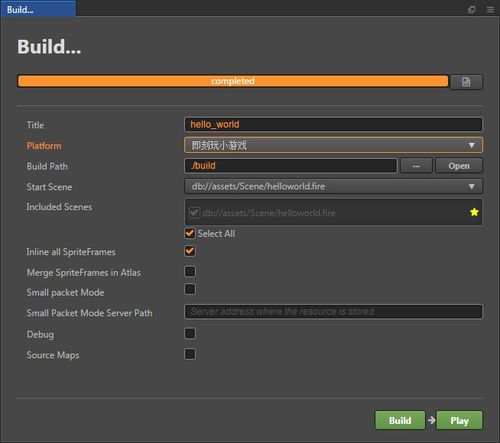Click the yellow star on helloworld.fire scene
The height and width of the screenshot is (443, 500).
(x=474, y=212)
